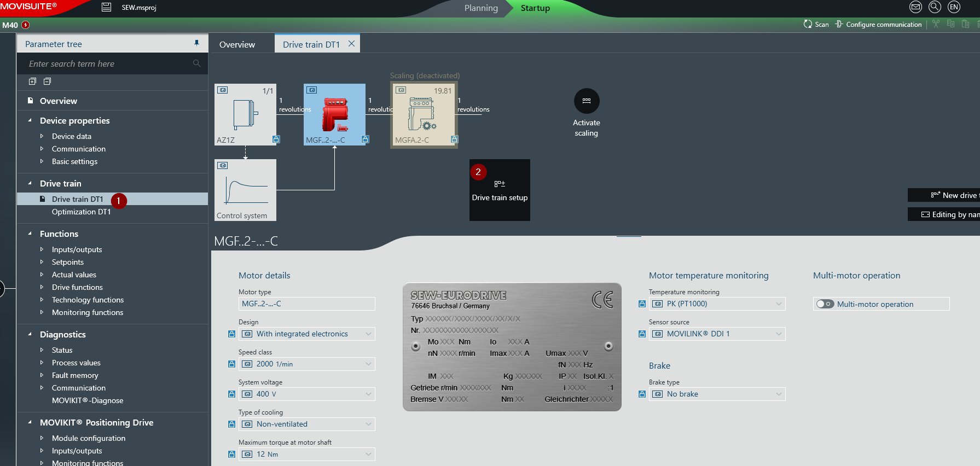Click the parameter icon on the AZ1Z tile
Image resolution: width=980 pixels, height=466 pixels.
(x=223, y=90)
